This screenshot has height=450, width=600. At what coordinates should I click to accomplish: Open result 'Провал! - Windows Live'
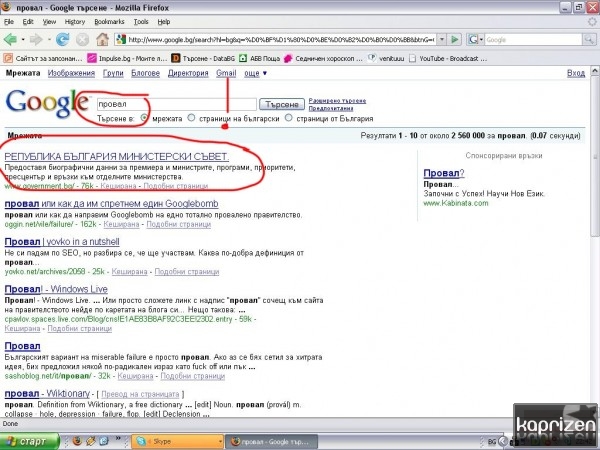tap(56, 289)
